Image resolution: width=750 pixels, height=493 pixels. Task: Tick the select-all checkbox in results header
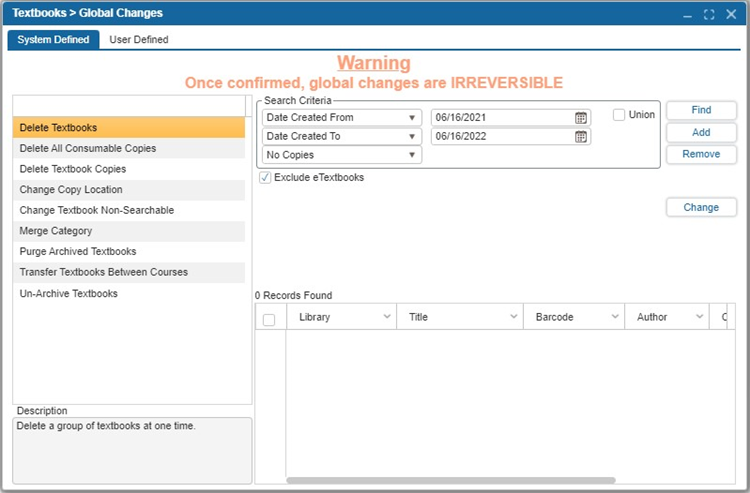point(269,319)
